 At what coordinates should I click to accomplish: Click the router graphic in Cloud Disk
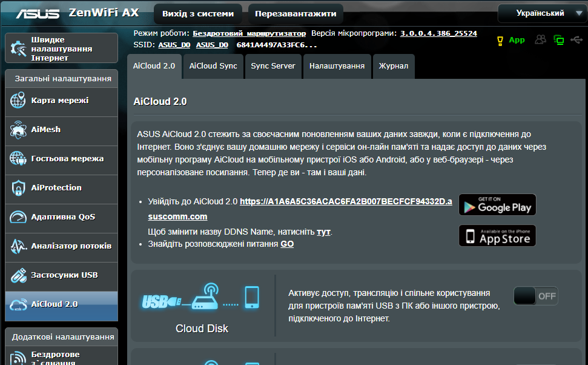205,296
